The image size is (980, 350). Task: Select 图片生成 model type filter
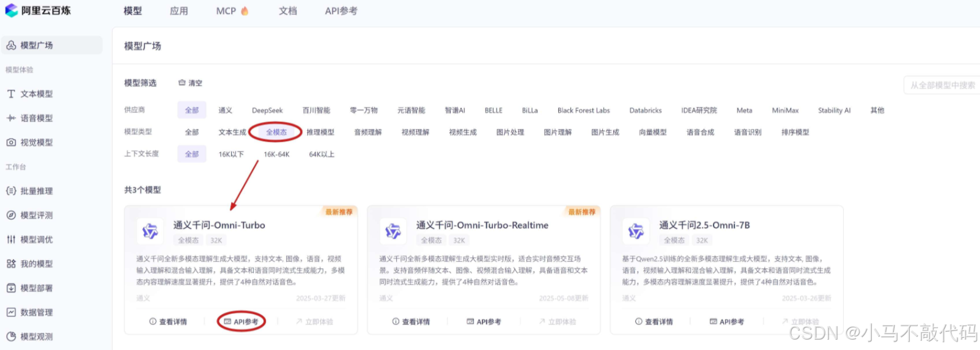click(x=605, y=132)
